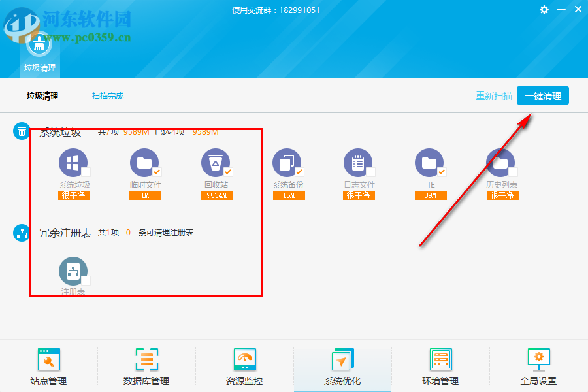This screenshot has height=392, width=588.
Task: Uncheck the 回收站 checkbox
Action: 229,172
